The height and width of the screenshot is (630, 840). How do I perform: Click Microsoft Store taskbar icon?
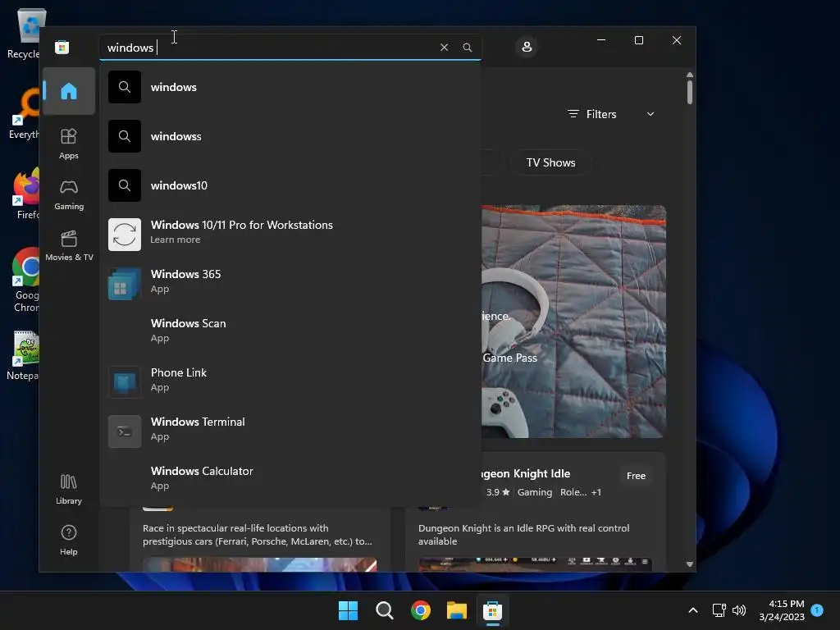[492, 610]
